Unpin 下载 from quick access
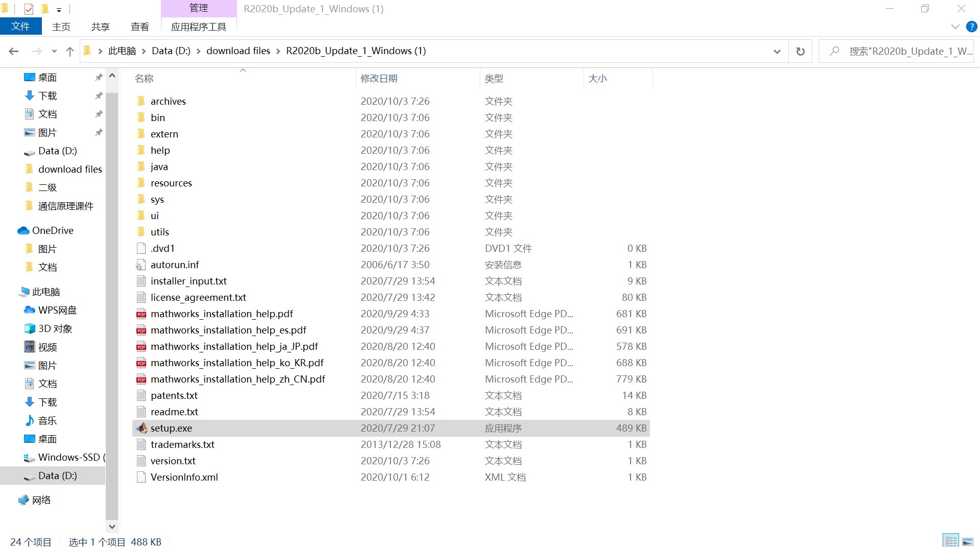 (99, 96)
